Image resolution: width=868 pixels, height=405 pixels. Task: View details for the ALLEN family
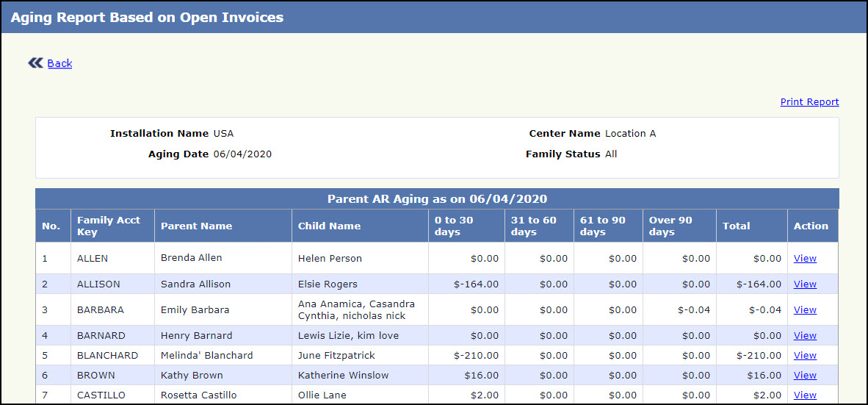(805, 259)
